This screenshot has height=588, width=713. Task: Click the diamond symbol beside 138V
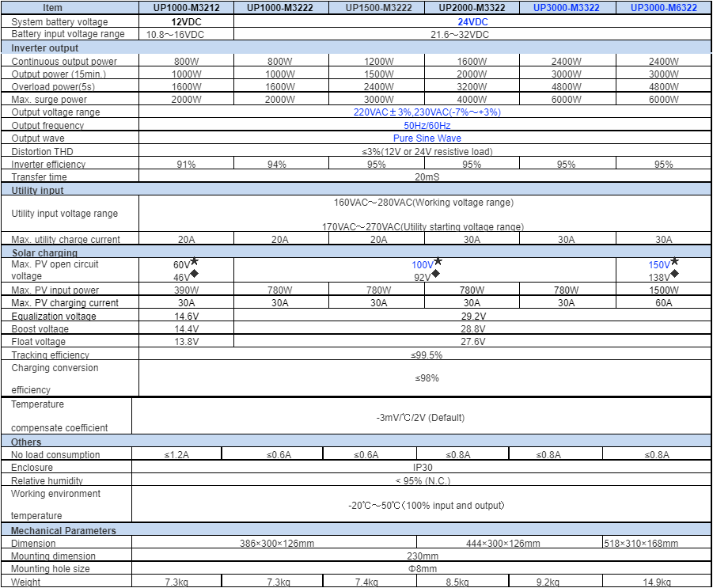point(674,274)
